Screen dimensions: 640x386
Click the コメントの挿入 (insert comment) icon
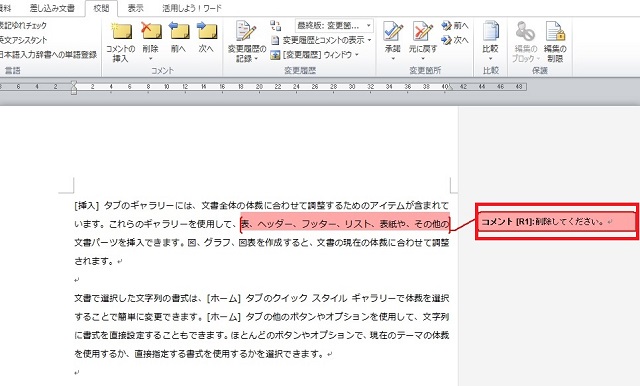[x=121, y=32]
